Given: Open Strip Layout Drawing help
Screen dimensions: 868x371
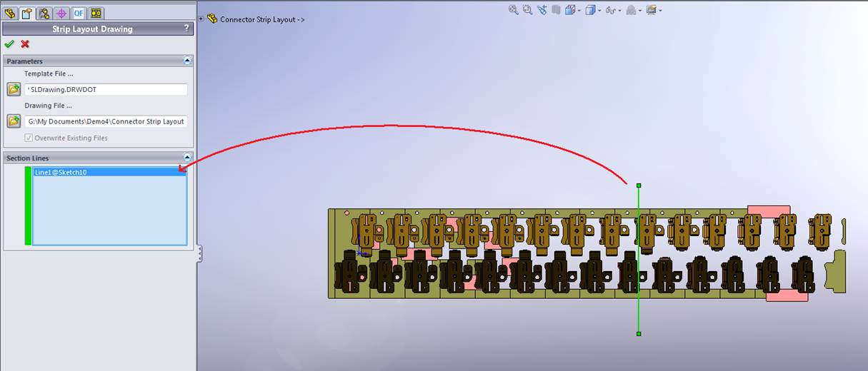Looking at the screenshot, I should [x=186, y=29].
